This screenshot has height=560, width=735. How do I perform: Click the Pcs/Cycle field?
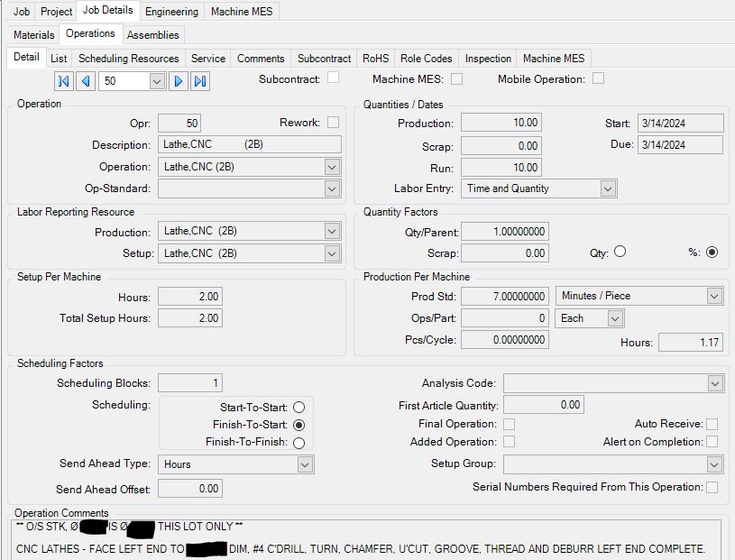coord(505,340)
